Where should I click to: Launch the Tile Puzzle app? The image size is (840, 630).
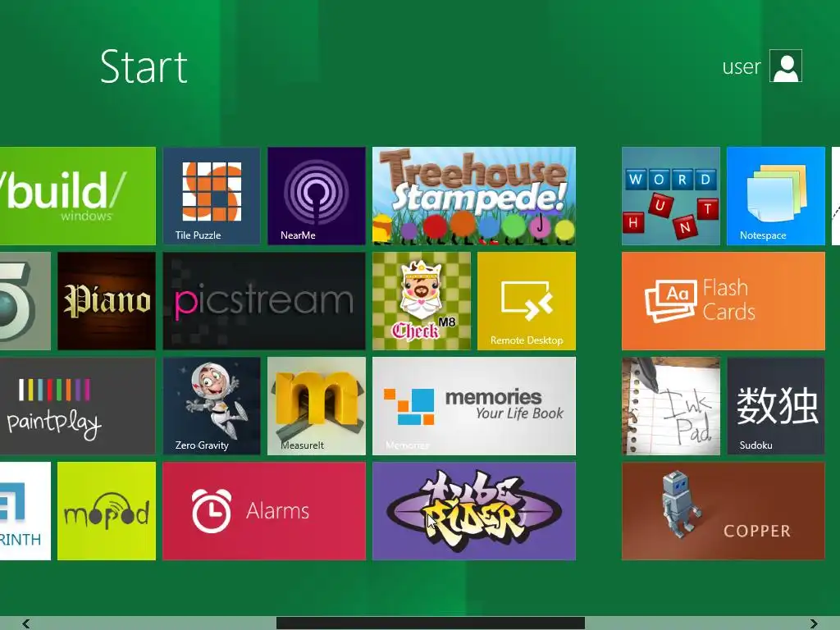tap(212, 196)
